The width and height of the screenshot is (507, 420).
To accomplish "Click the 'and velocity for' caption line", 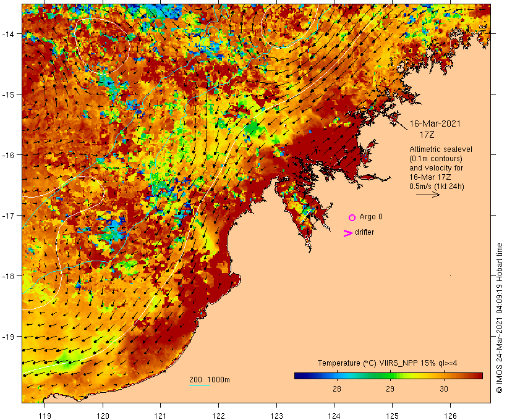I will (x=436, y=167).
